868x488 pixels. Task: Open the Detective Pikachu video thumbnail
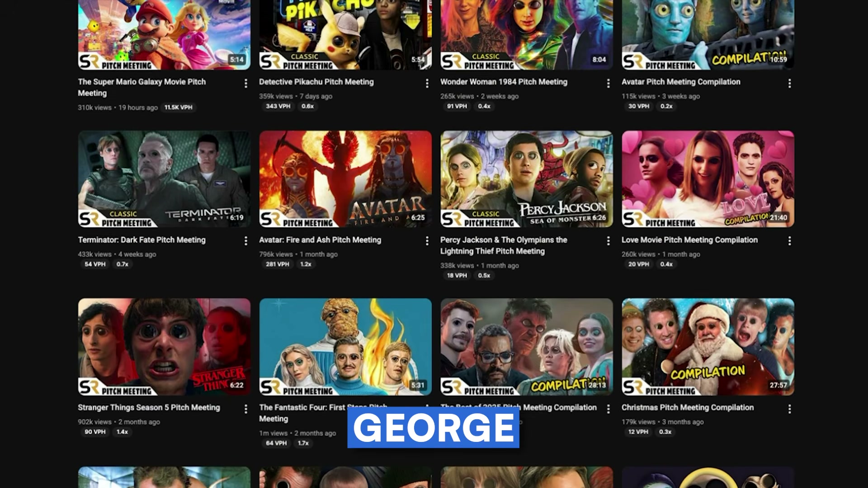pyautogui.click(x=345, y=35)
